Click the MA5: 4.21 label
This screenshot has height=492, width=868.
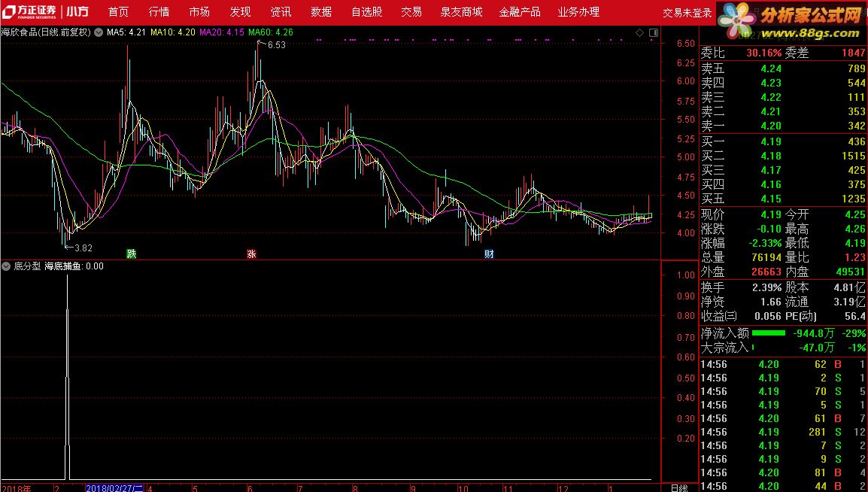pos(126,32)
